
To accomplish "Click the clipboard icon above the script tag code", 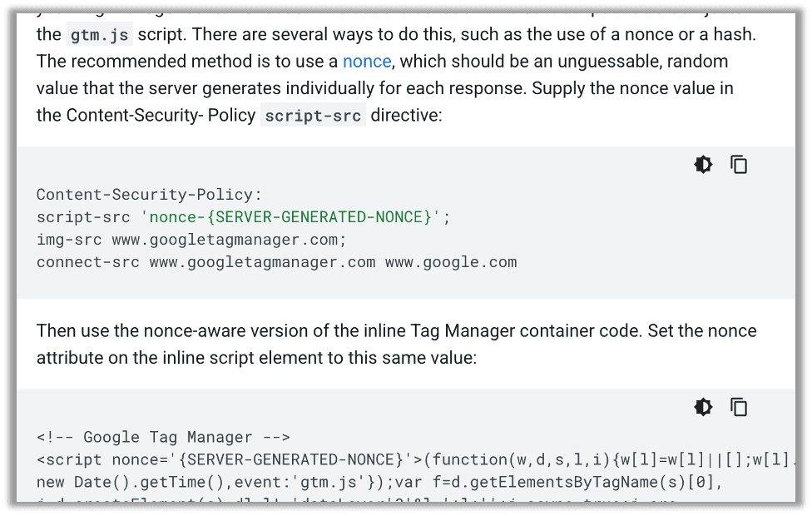I will [x=740, y=407].
